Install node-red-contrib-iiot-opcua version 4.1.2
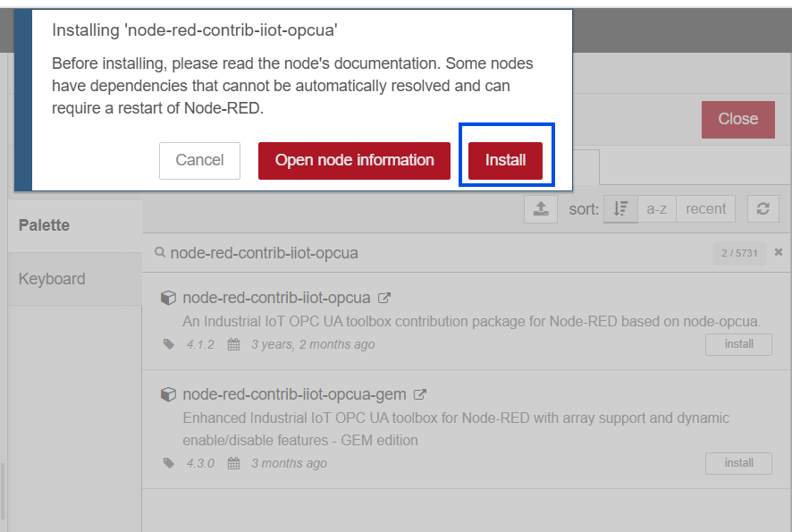This screenshot has width=792, height=532. pyautogui.click(x=738, y=344)
